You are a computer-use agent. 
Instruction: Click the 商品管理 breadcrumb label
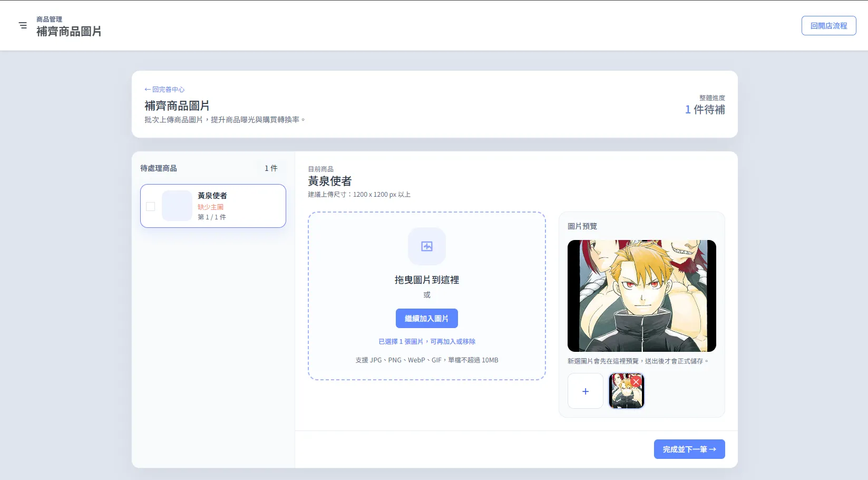(49, 20)
